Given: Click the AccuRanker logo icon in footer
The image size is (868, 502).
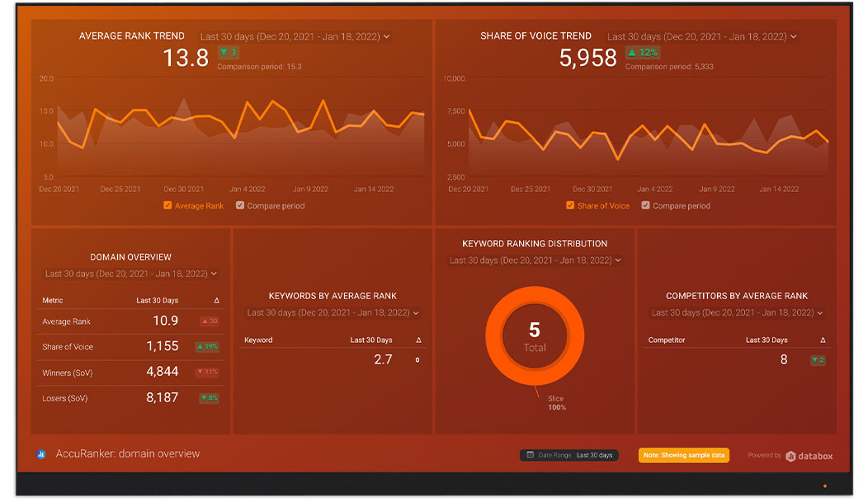Looking at the screenshot, I should (x=41, y=454).
